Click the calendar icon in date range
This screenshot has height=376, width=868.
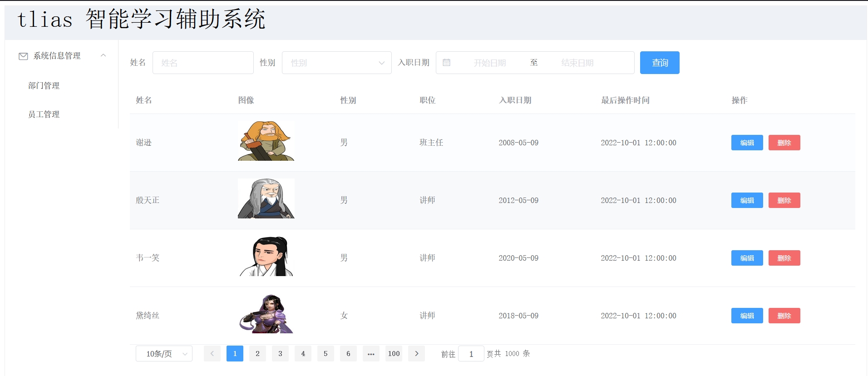447,63
